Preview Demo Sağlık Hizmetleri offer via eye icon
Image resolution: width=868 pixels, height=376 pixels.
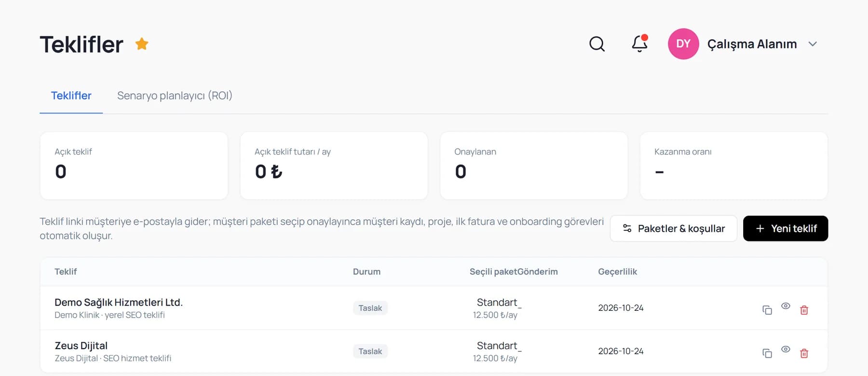(786, 306)
